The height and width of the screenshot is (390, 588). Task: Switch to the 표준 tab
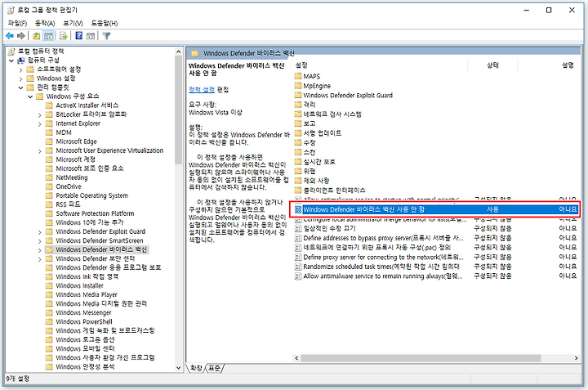(215, 368)
